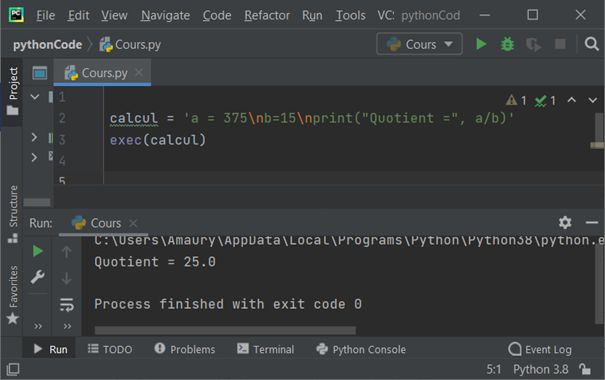Screen dimensions: 605x380
Task: Open the Event Log
Action: pyautogui.click(x=540, y=349)
